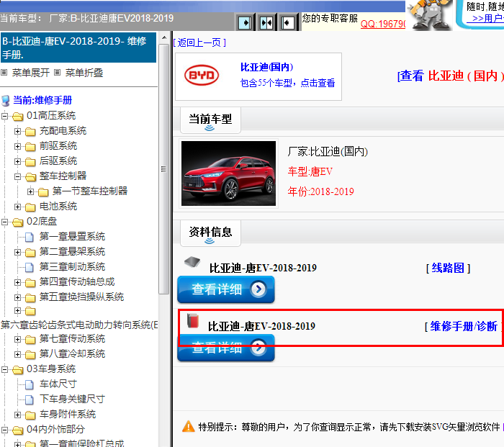
Task: Click the 第八章冷却系统 folder icon
Action: [x=30, y=354]
